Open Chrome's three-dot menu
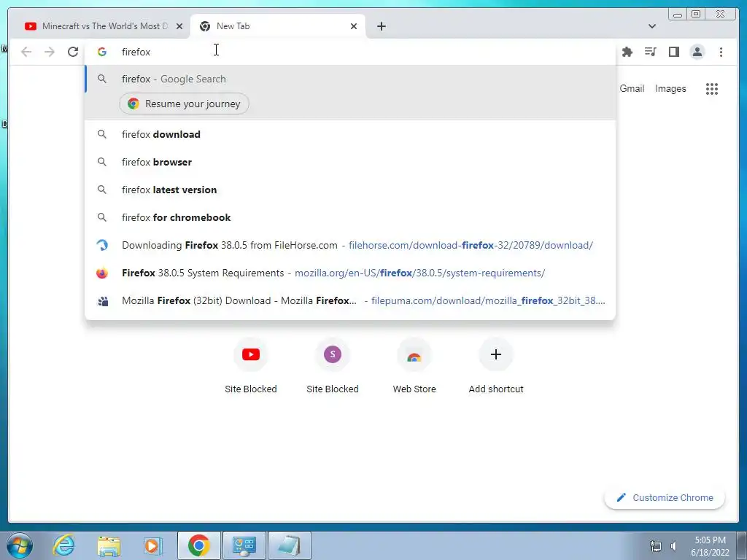The width and height of the screenshot is (747, 560). pos(721,52)
